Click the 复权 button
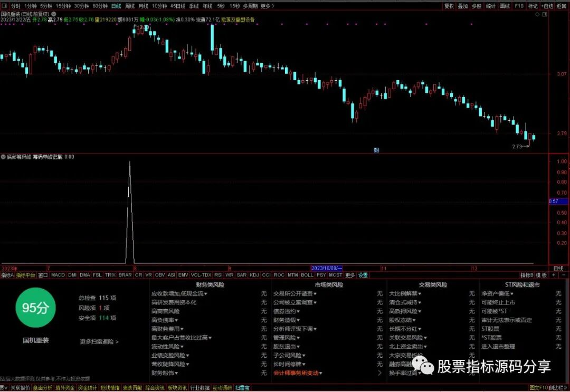This screenshot has height=392, width=570. click(x=449, y=6)
